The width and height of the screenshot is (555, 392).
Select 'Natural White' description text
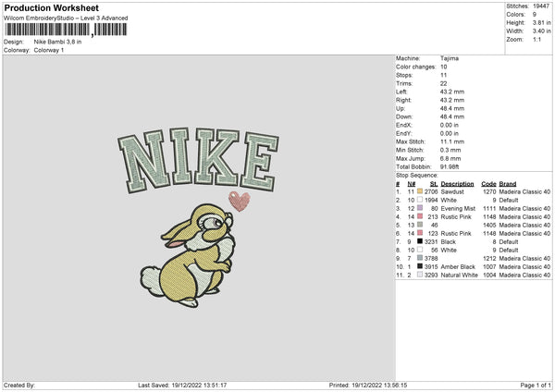click(x=459, y=275)
